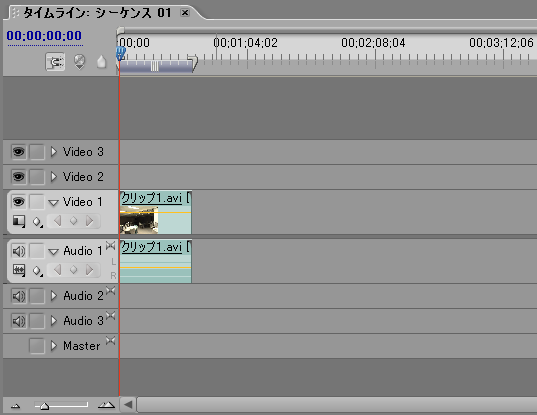Image resolution: width=537 pixels, height=415 pixels.
Task: Click the 00;03;12;06 ruler position
Action: 501,43
